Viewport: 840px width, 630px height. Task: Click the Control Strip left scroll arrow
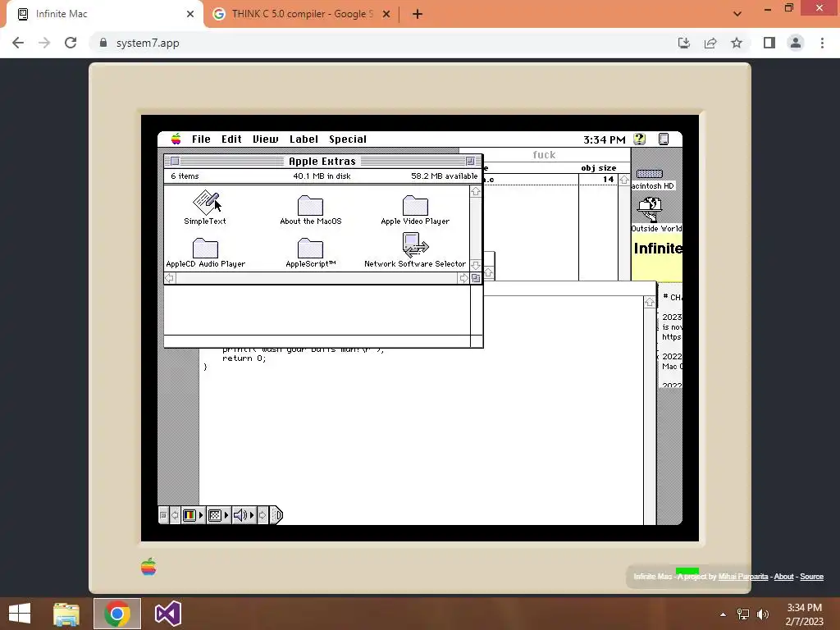(176, 515)
